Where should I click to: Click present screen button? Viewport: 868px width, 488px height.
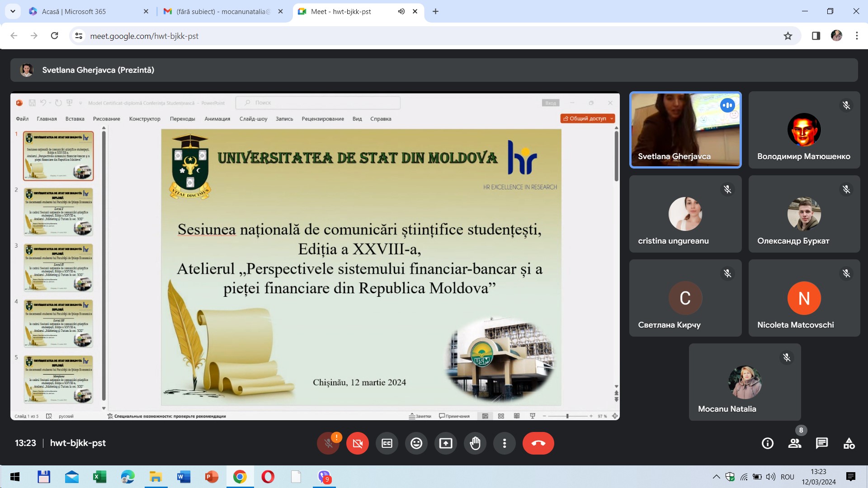pyautogui.click(x=446, y=443)
